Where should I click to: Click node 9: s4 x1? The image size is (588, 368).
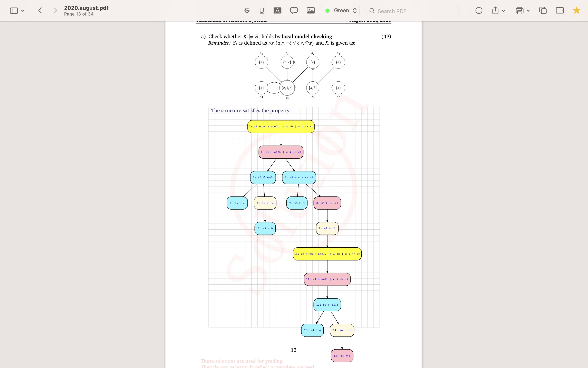pyautogui.click(x=327, y=228)
